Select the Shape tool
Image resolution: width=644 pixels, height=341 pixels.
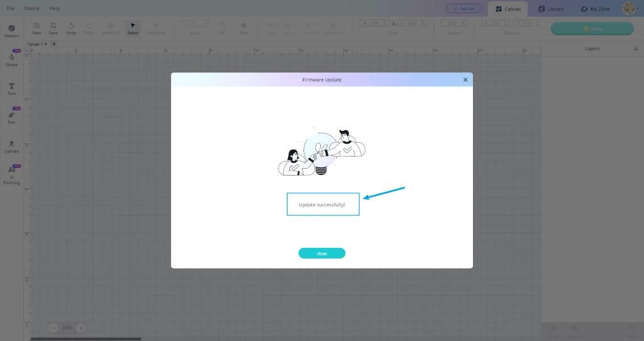pyautogui.click(x=11, y=60)
